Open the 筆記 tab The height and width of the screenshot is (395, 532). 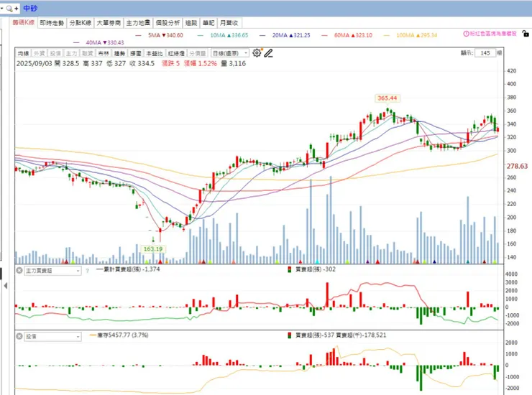(208, 23)
